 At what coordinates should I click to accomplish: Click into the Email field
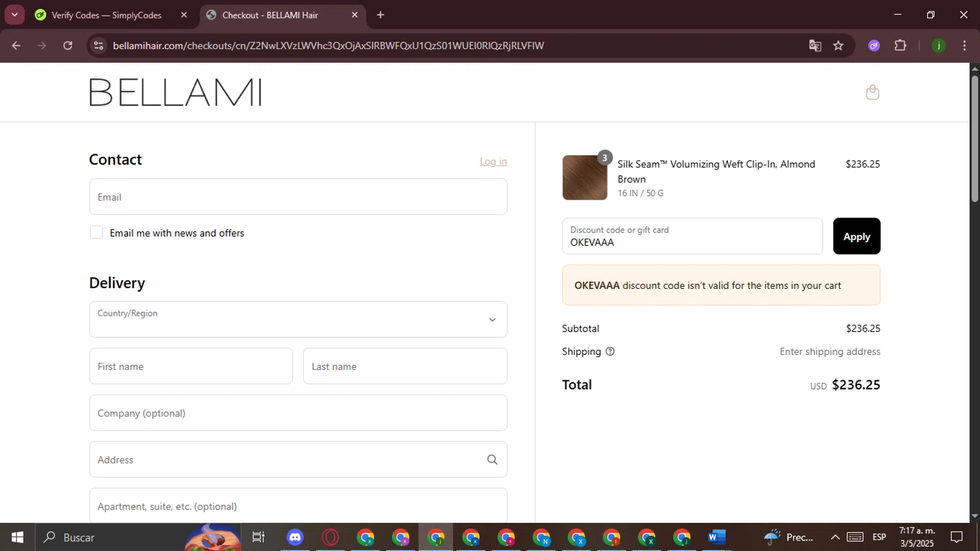tap(298, 197)
